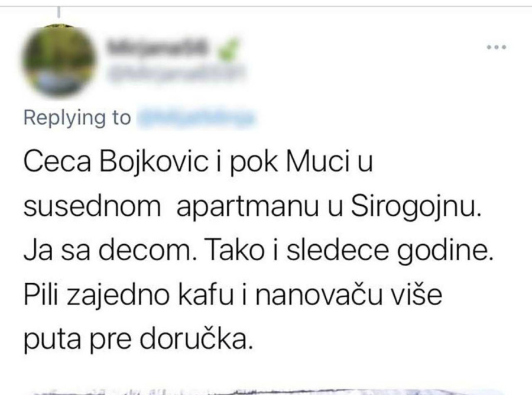Open the blurred display name profile link

click(157, 48)
